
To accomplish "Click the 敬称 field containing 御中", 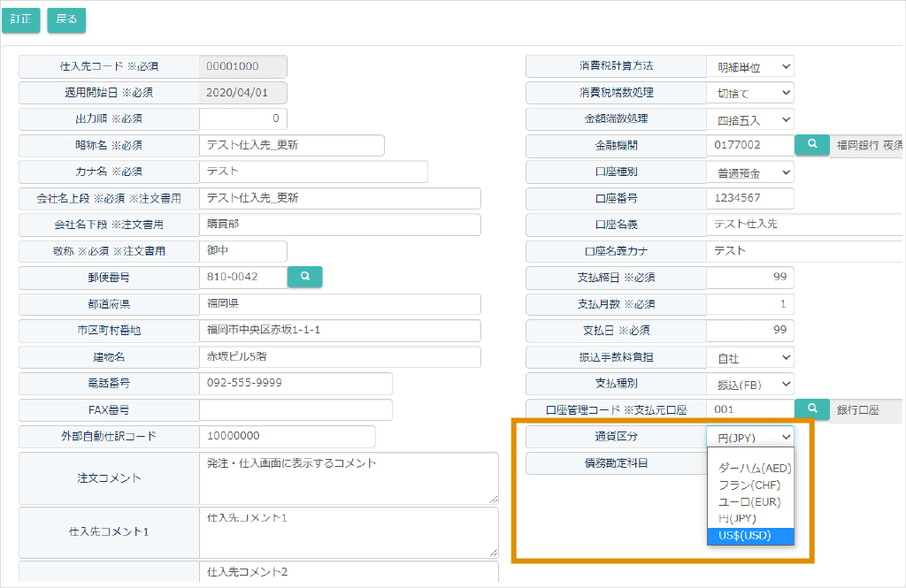I will point(243,251).
